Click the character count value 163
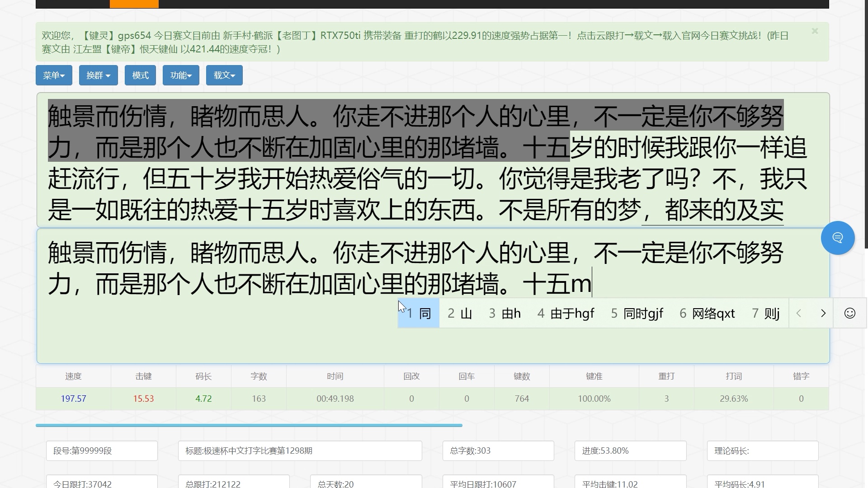The height and width of the screenshot is (488, 868). [x=259, y=399]
